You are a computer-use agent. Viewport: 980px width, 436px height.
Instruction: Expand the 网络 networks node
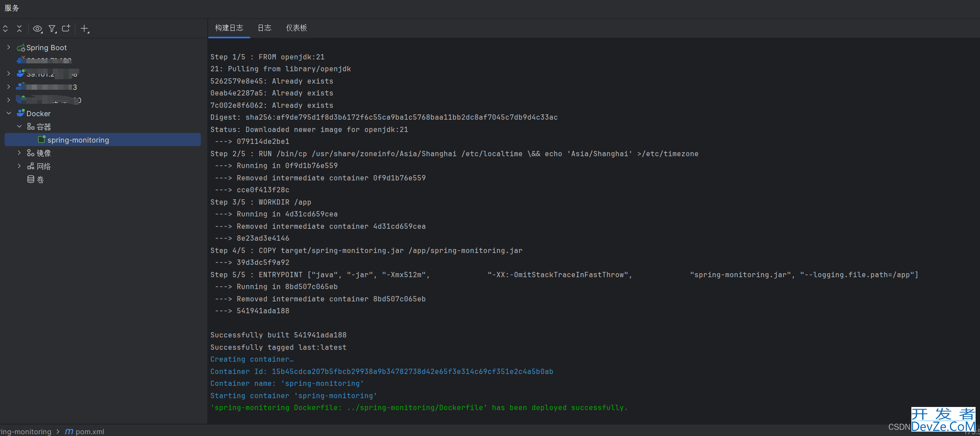pos(19,166)
